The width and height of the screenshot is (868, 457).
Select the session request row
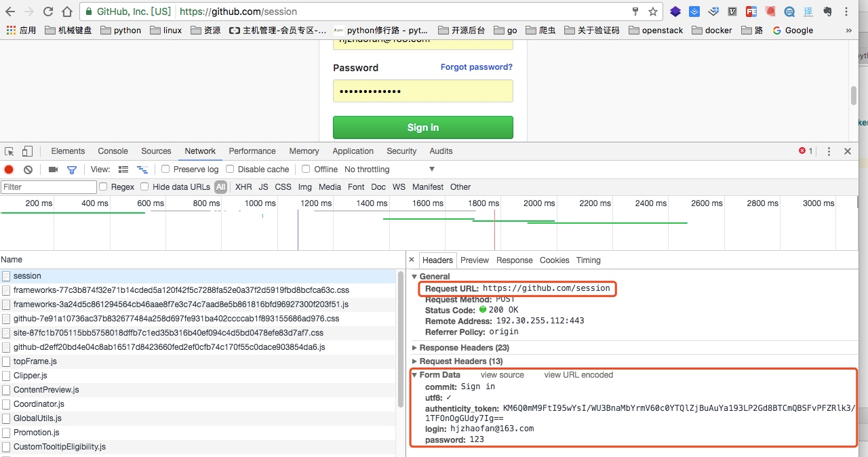tap(198, 276)
